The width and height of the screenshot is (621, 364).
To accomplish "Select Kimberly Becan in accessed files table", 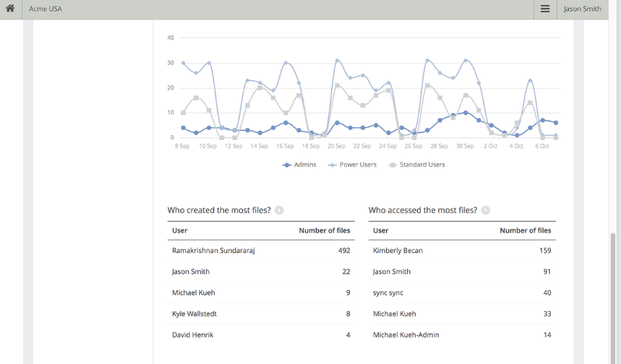I will tap(398, 250).
